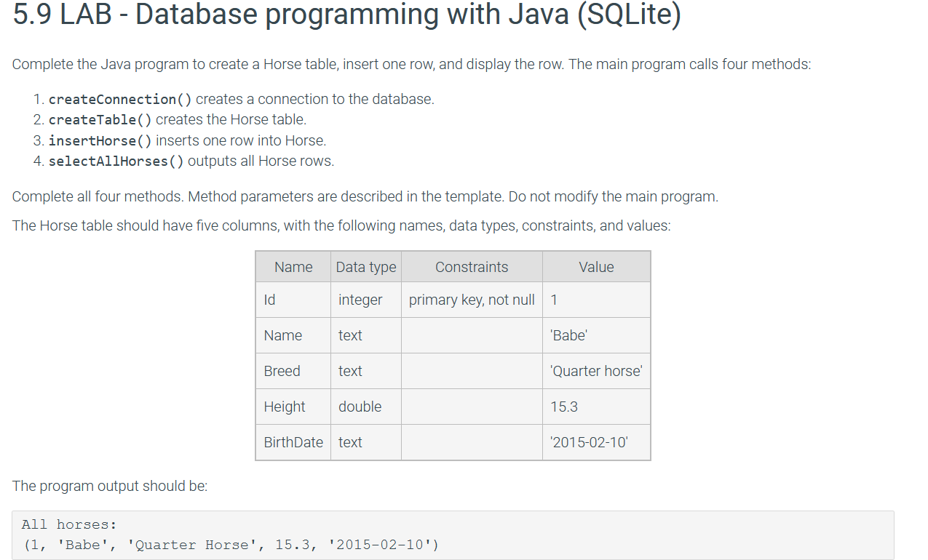The width and height of the screenshot is (928, 560).
Task: Click the '2015-02-10' value cell
Action: click(596, 442)
